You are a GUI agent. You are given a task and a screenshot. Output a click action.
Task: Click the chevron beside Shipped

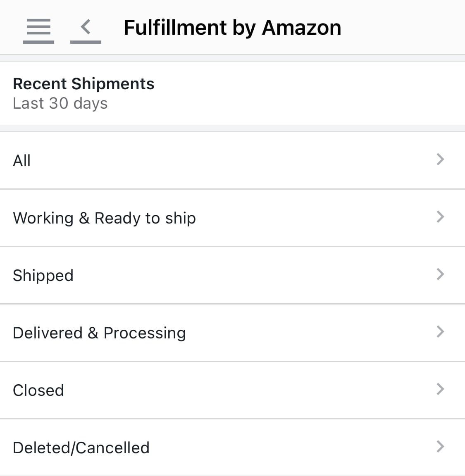pos(440,274)
